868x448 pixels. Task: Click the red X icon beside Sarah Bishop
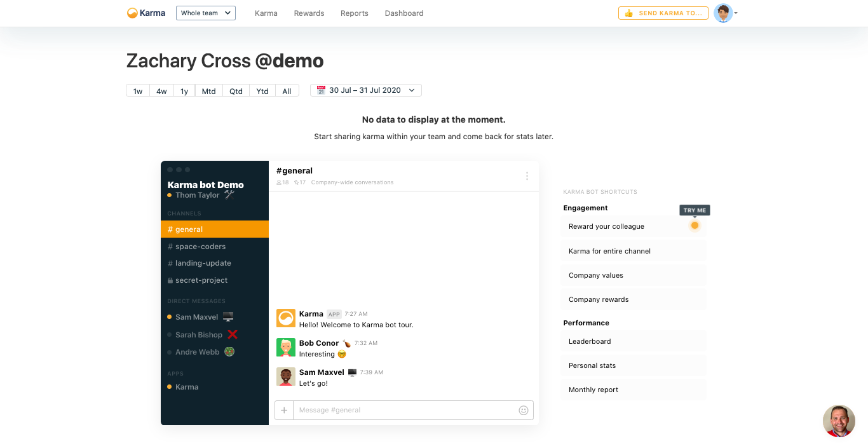pos(233,334)
